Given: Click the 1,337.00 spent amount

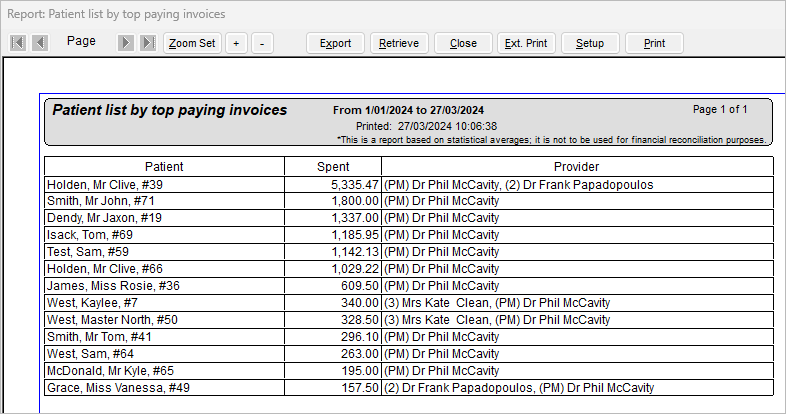Looking at the screenshot, I should (354, 218).
